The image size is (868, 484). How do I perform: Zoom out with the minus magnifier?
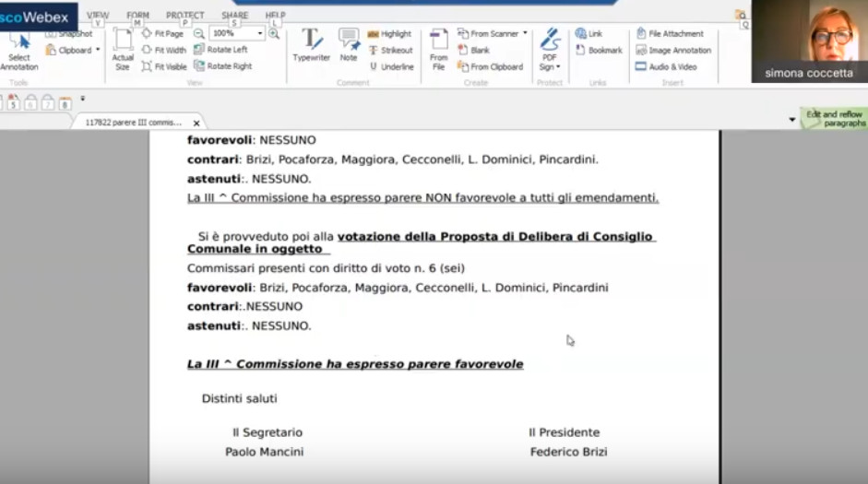pyautogui.click(x=198, y=34)
